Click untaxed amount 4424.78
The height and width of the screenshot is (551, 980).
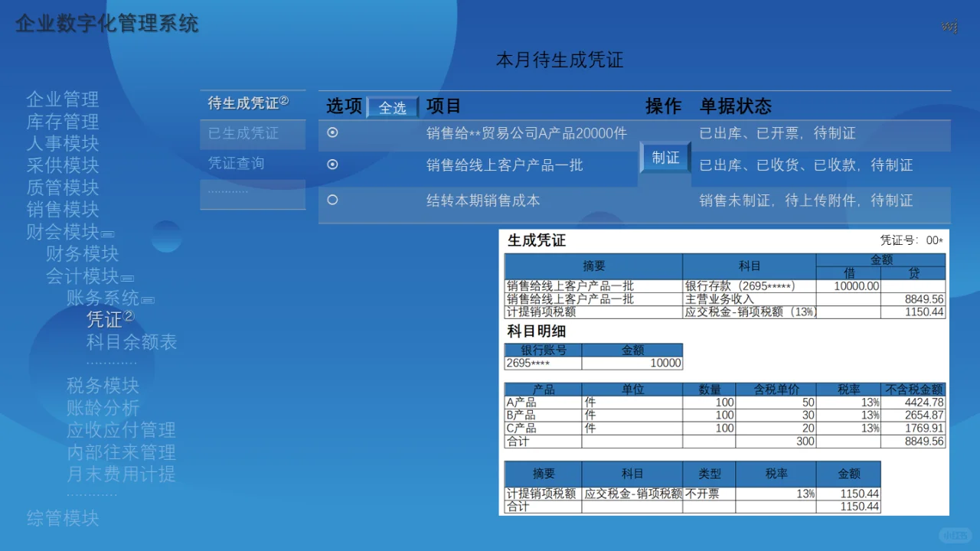(x=913, y=403)
